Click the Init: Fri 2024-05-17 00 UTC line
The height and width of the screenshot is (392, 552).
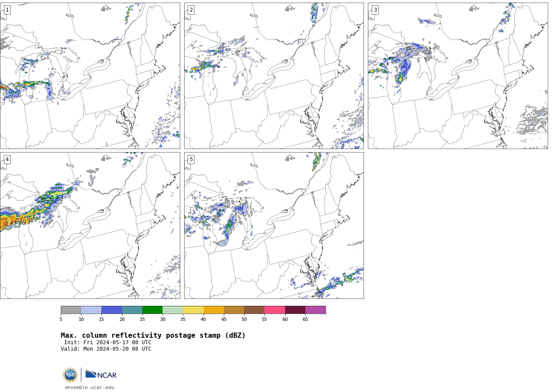coord(108,342)
